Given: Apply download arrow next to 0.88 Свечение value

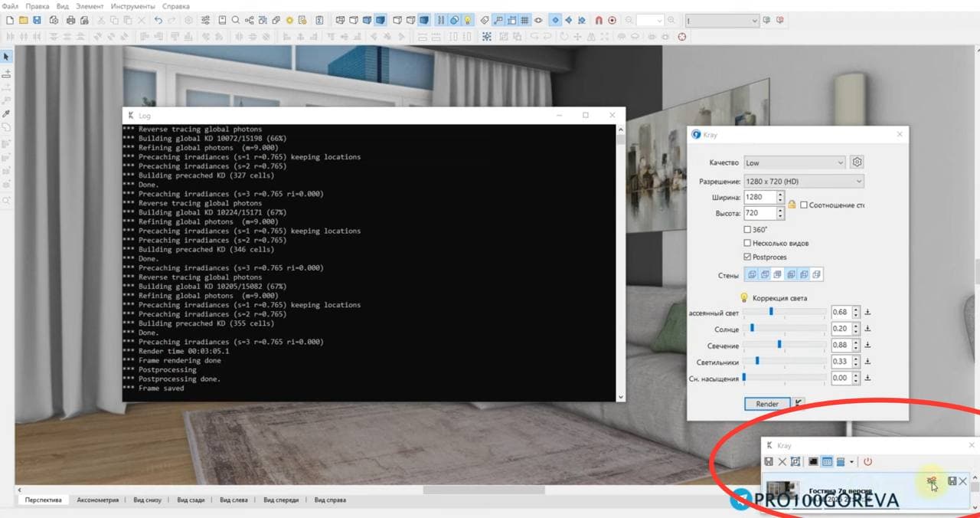Looking at the screenshot, I should [x=867, y=345].
